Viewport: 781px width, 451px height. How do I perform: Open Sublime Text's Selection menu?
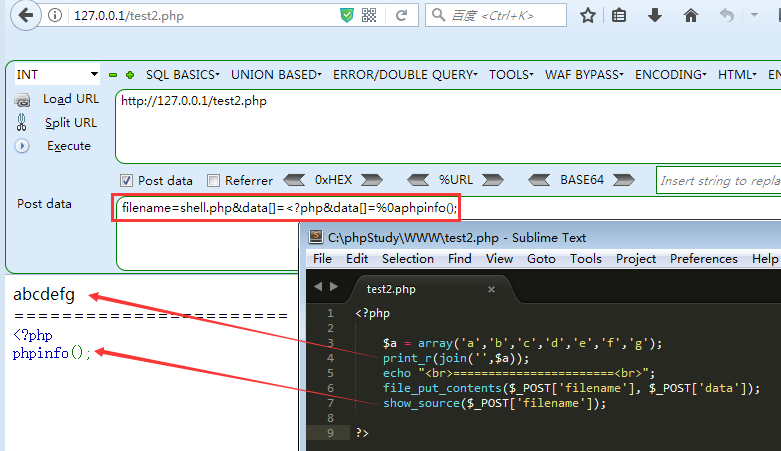point(407,258)
